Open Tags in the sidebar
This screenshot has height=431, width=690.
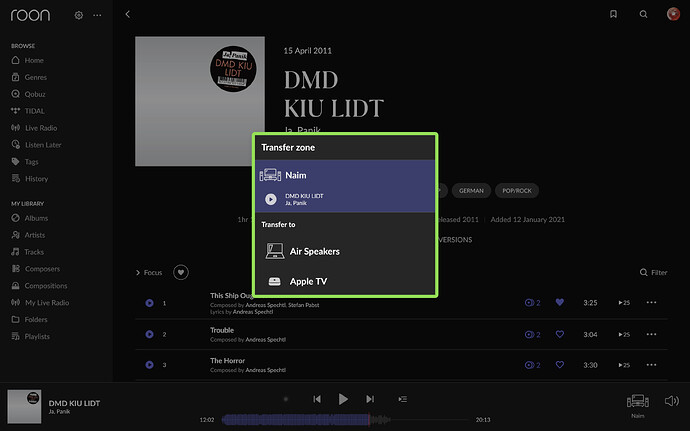pos(25,162)
